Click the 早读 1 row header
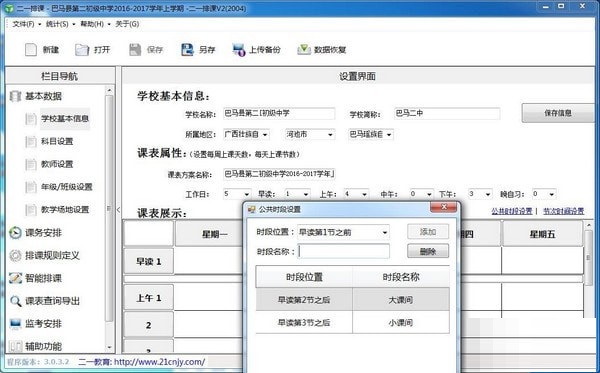 tap(149, 262)
